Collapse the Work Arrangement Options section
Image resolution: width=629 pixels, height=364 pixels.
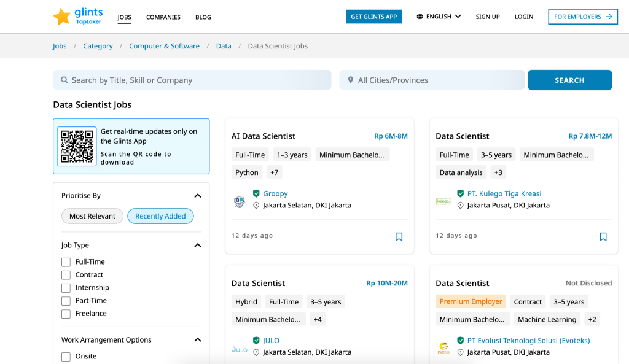click(x=197, y=340)
